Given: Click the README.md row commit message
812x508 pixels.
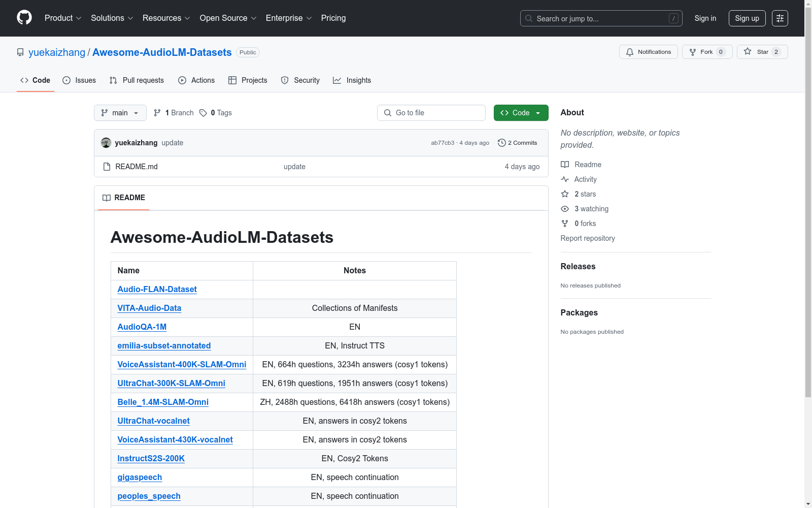Looking at the screenshot, I should (294, 167).
